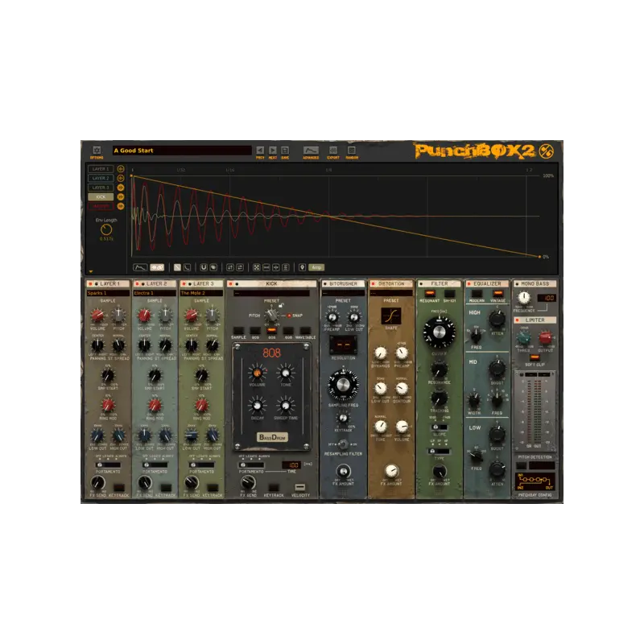Image resolution: width=644 pixels, height=644 pixels.
Task: Open Layer 3 sample selector The Mole 2
Action: 202,293
